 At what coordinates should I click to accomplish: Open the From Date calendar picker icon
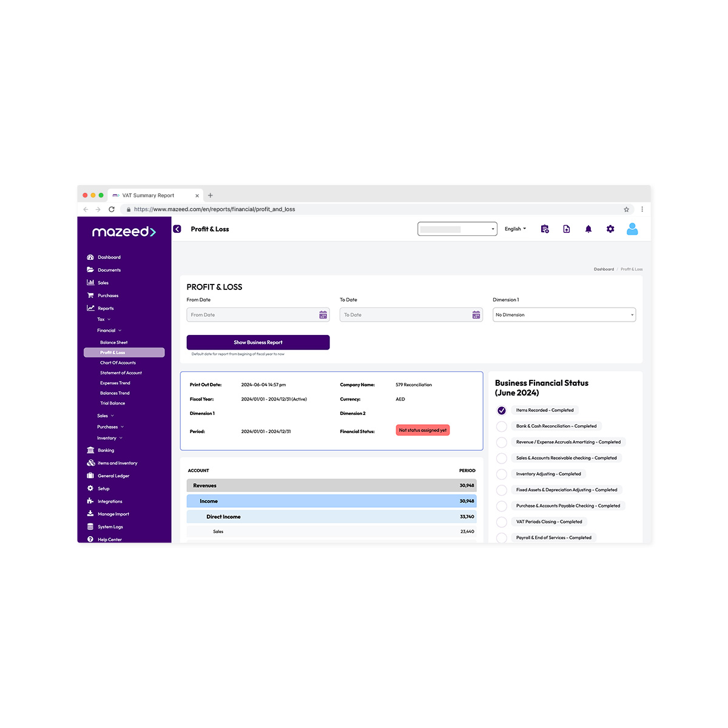tap(323, 315)
